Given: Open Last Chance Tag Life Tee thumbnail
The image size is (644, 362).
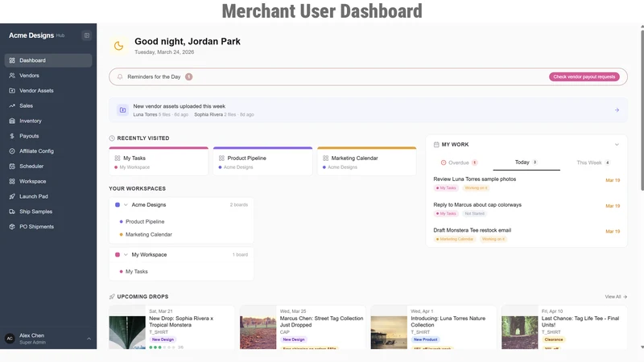Looking at the screenshot, I should click(x=519, y=332).
